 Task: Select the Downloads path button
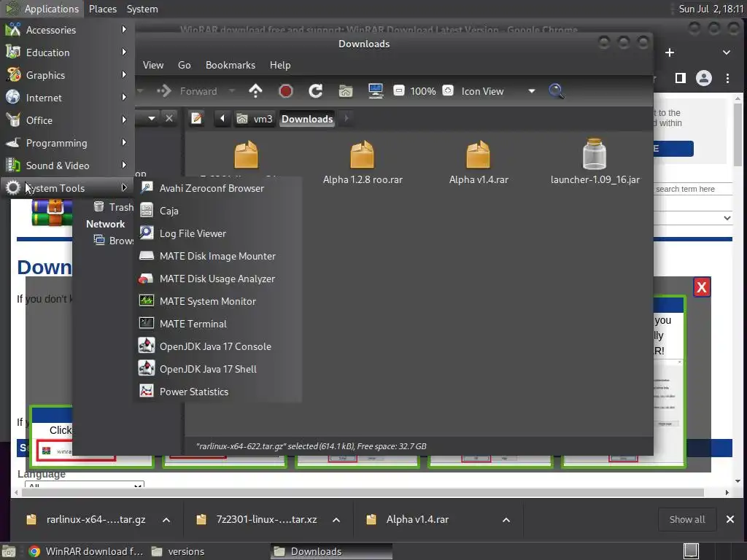point(307,119)
